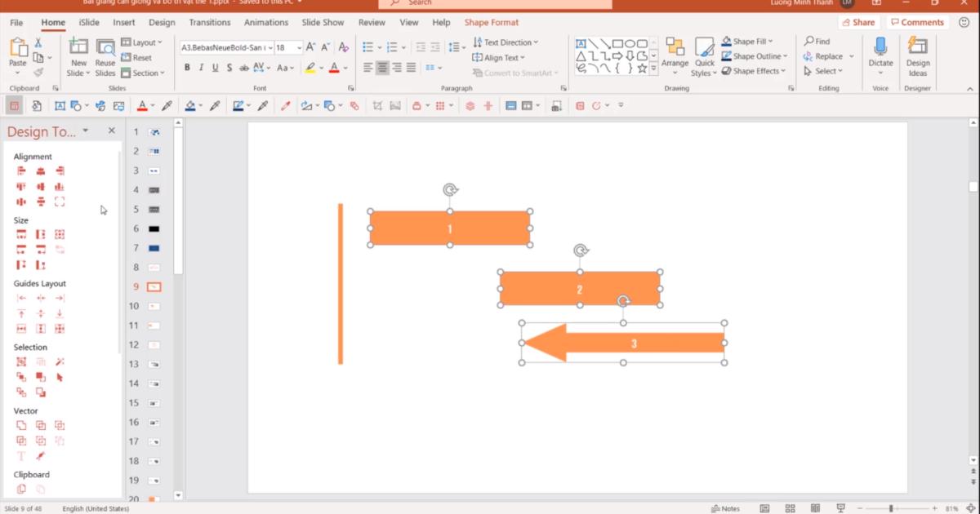Viewport: 980px width, 514px height.
Task: Open the Shape Format tab
Action: 492,23
